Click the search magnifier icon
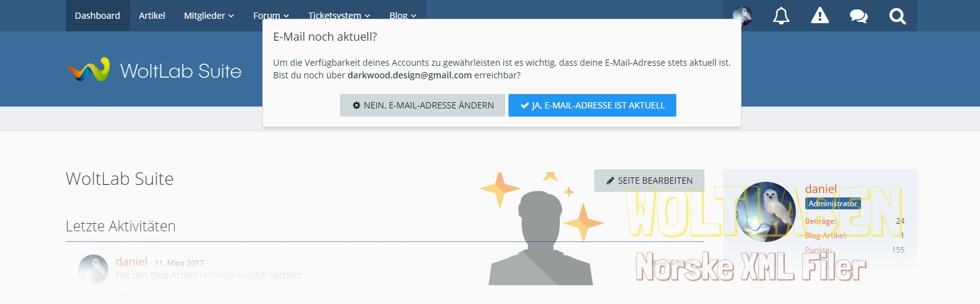980x304 pixels. (897, 16)
